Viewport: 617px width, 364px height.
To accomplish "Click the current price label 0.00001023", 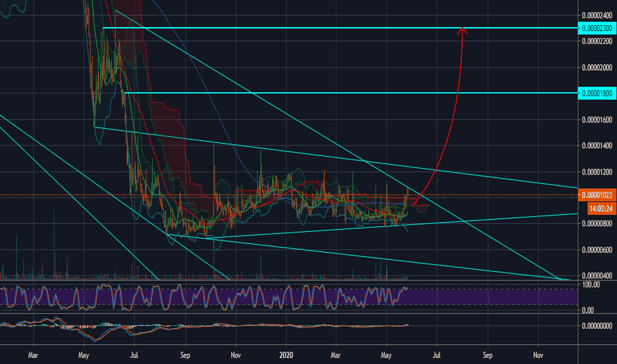I will [x=597, y=195].
